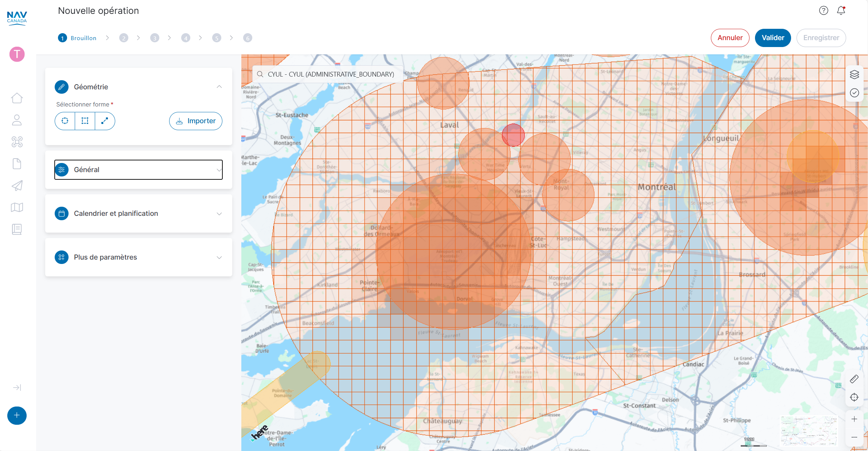Expand the Général section
This screenshot has height=451, width=868.
pos(139,170)
